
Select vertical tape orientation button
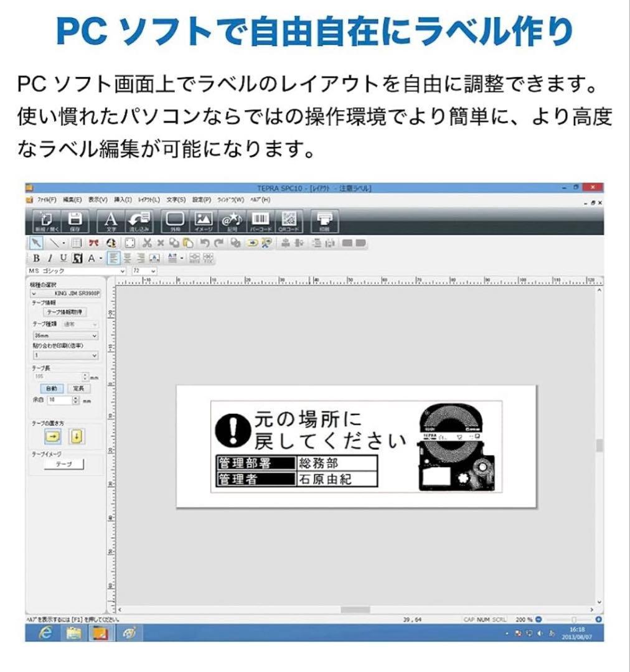tap(77, 437)
